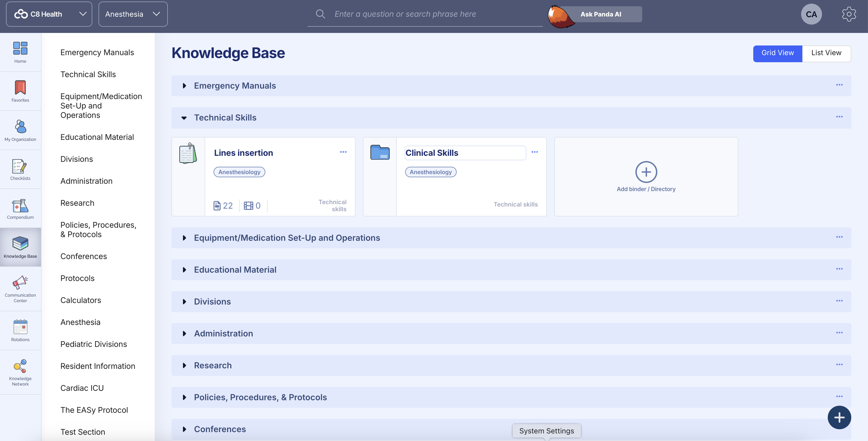Select Resident Information in side menu
868x441 pixels.
[98, 366]
